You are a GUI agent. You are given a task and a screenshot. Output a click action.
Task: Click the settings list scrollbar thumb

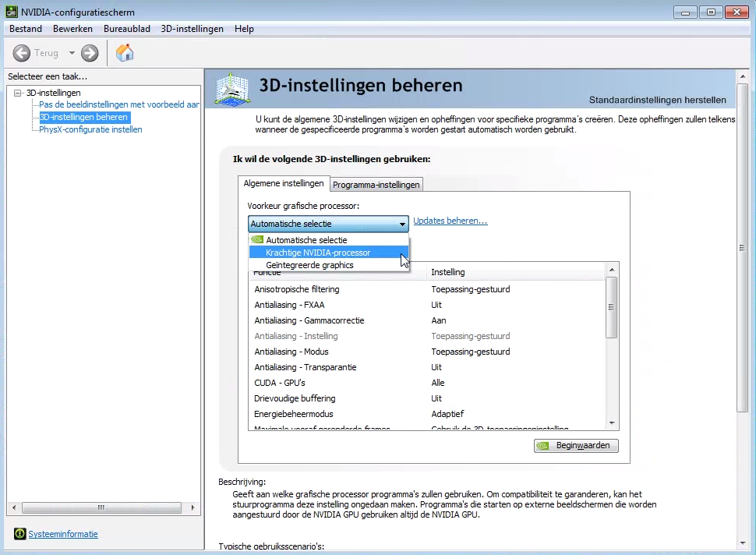click(612, 308)
